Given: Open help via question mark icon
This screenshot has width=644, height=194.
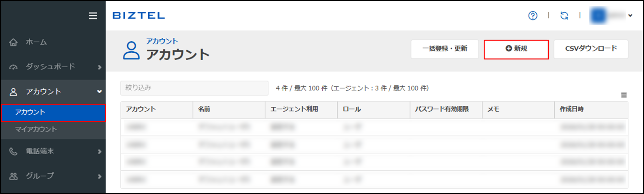Looking at the screenshot, I should tap(533, 16).
